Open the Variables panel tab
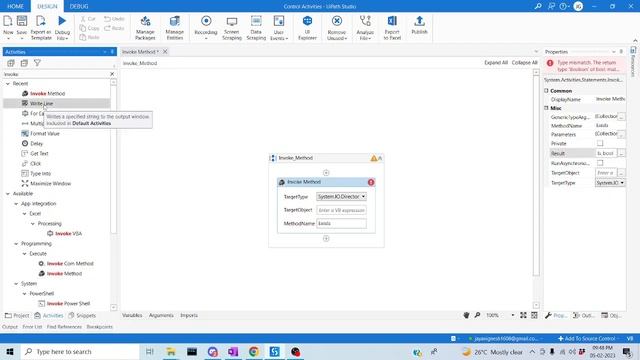Image resolution: width=640 pixels, height=360 pixels. 132,315
